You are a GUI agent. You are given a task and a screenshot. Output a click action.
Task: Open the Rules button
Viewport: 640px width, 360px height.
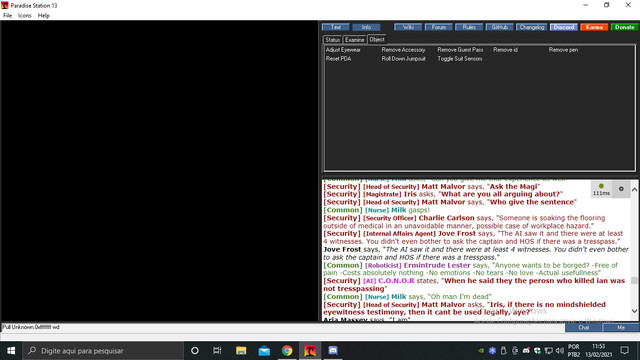[469, 27]
